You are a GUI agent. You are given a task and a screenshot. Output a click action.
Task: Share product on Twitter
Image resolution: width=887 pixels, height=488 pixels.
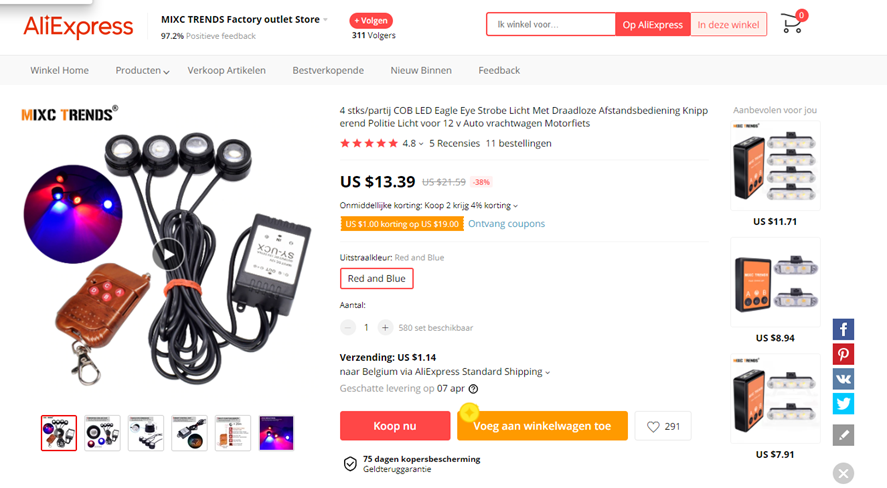click(844, 403)
